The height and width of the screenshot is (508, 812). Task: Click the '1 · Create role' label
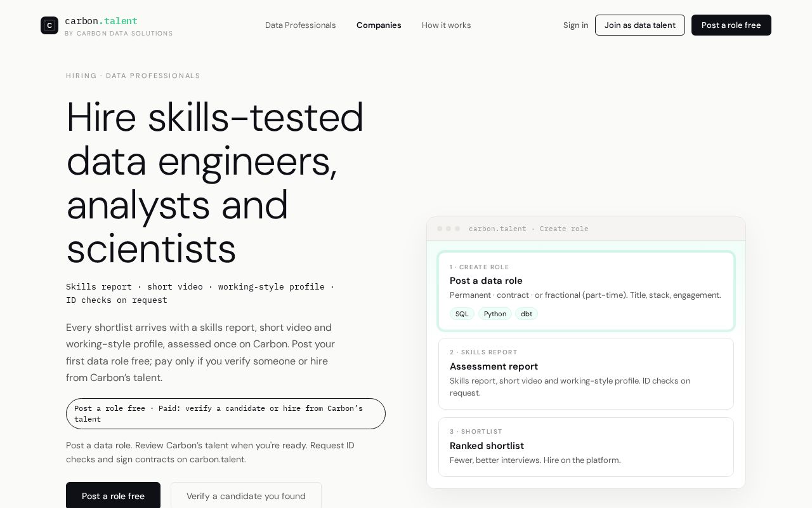point(480,267)
